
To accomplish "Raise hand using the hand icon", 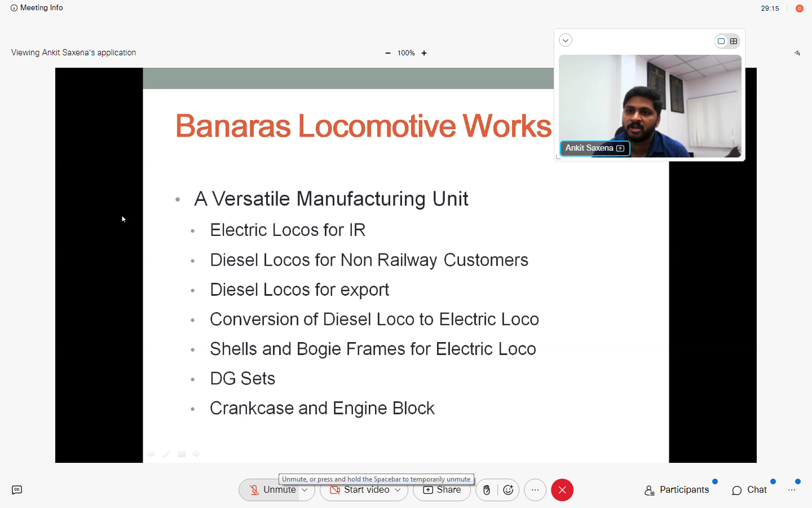I will tap(487, 490).
